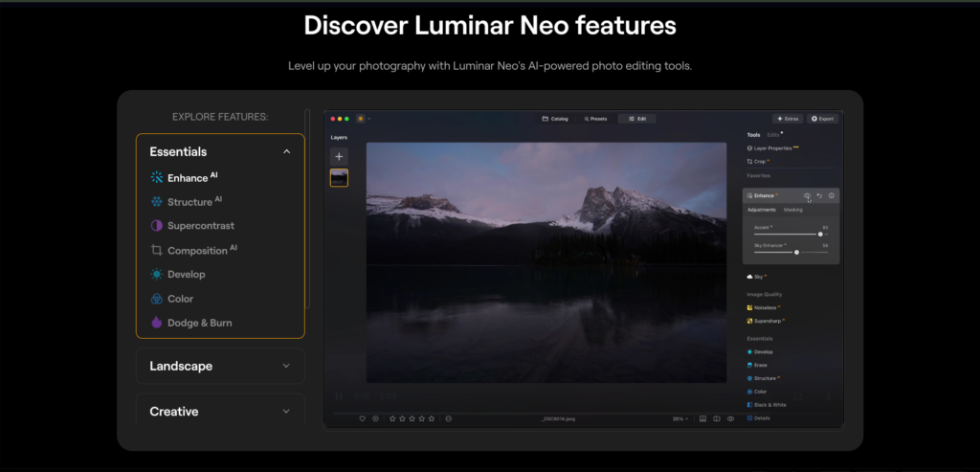980x472 pixels.
Task: Select the Edits tab in the right panel
Action: coord(773,135)
